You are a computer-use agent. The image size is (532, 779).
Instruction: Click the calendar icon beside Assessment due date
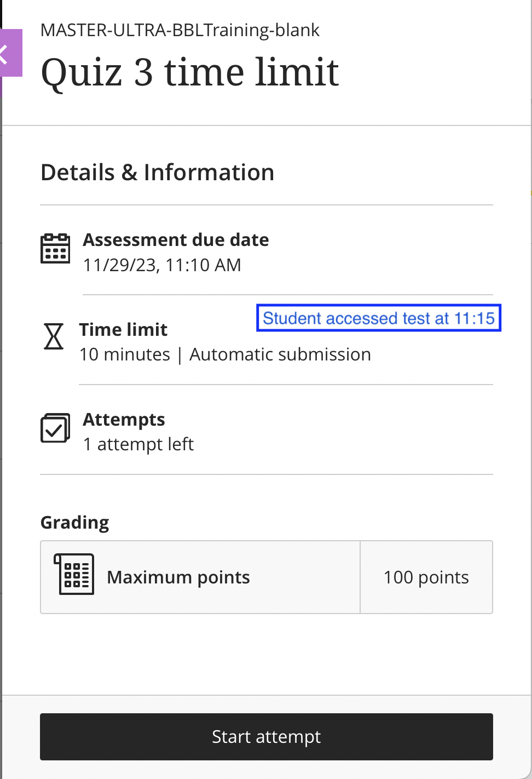click(x=55, y=248)
